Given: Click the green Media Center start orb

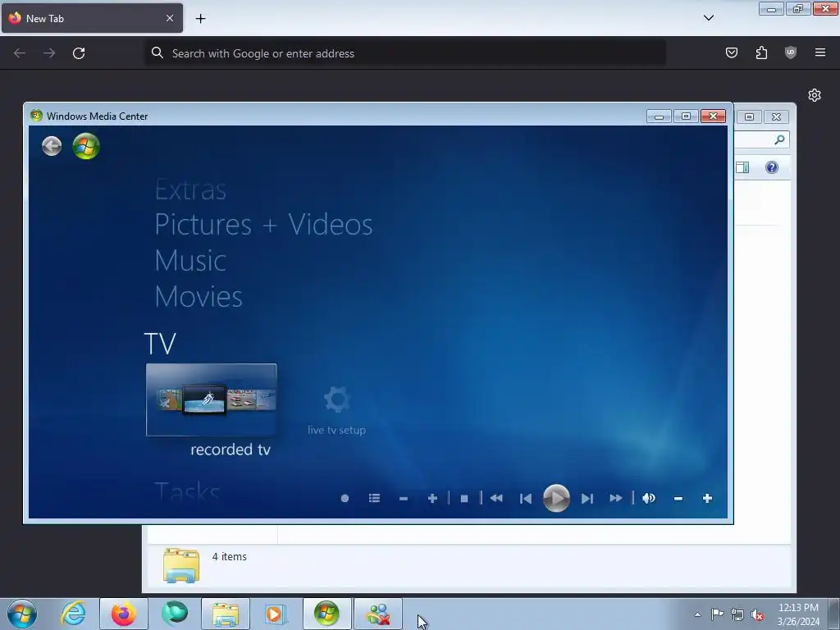Looking at the screenshot, I should (86, 146).
